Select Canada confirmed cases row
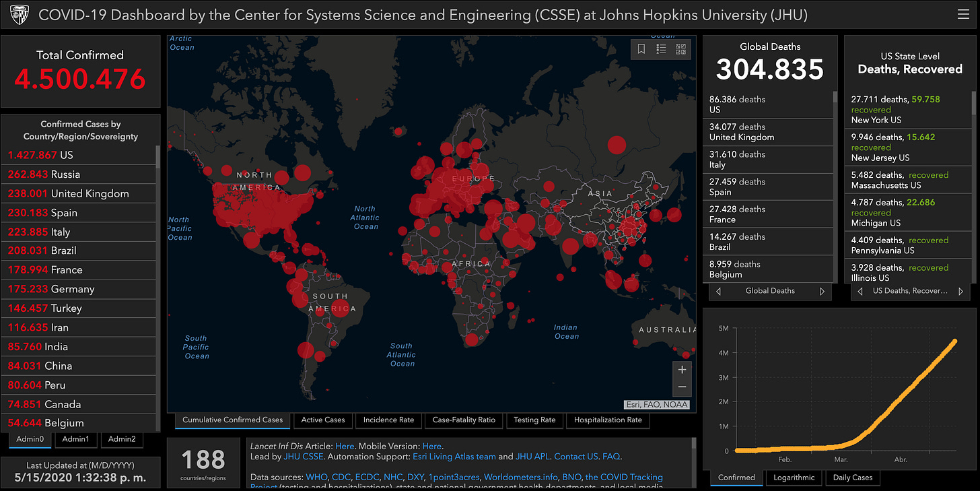 click(79, 404)
